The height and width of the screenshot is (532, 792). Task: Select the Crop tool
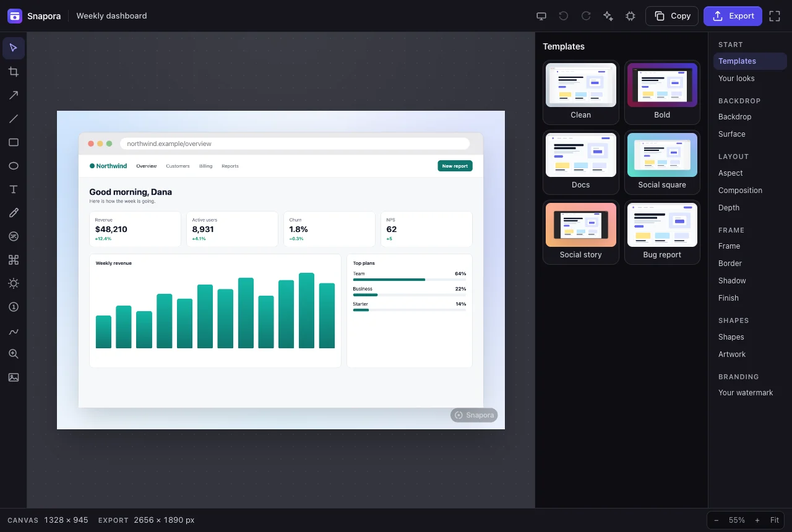(x=14, y=72)
